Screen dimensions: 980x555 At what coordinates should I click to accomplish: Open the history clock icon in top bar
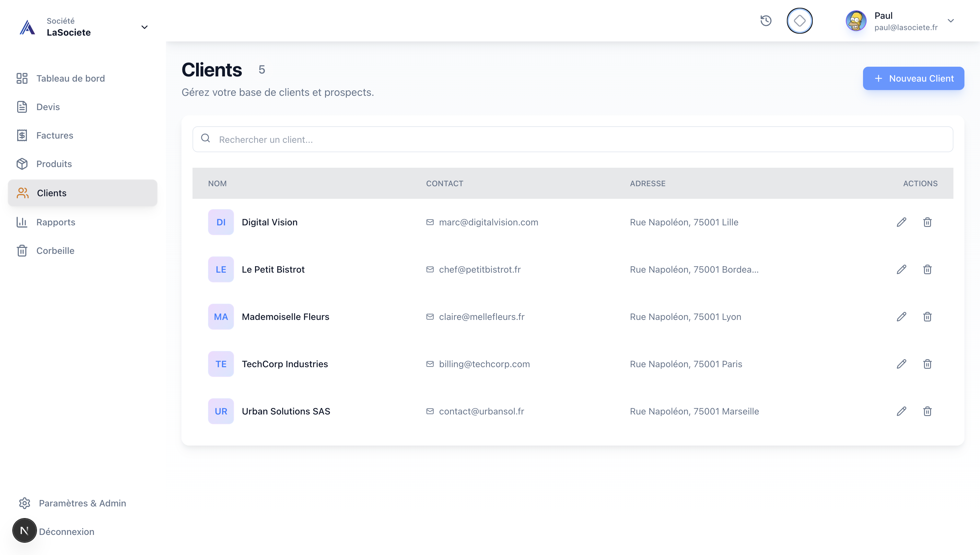pos(766,21)
